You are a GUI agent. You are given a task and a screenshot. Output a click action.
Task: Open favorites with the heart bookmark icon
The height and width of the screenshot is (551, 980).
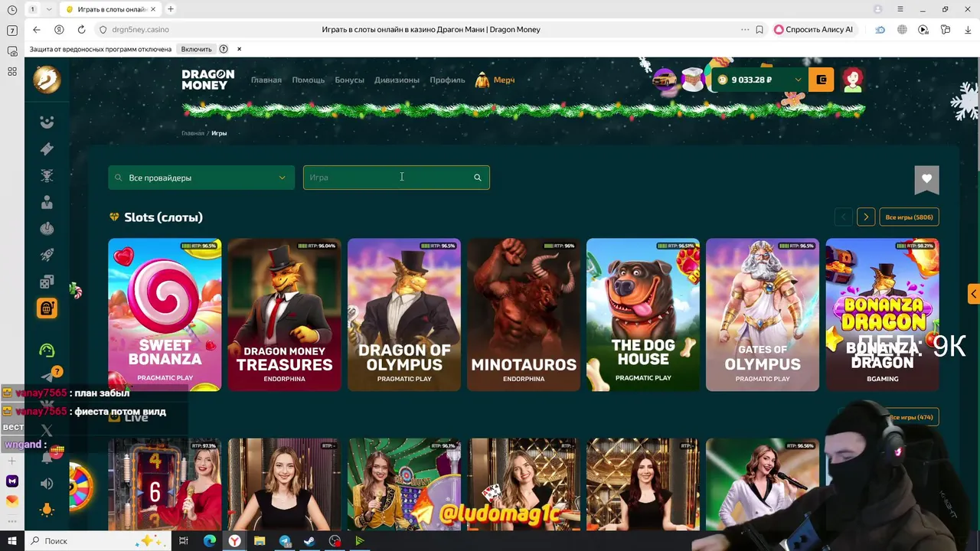[926, 179]
